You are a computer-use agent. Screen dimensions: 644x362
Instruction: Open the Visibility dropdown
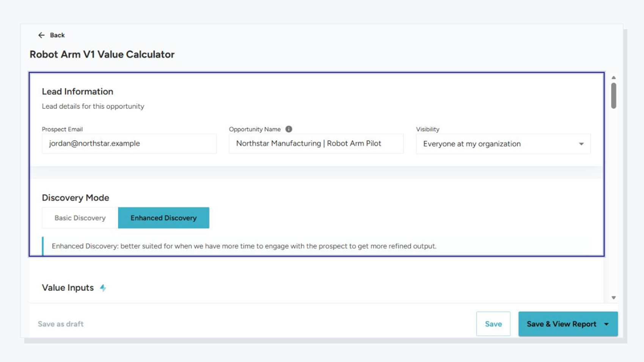point(503,144)
